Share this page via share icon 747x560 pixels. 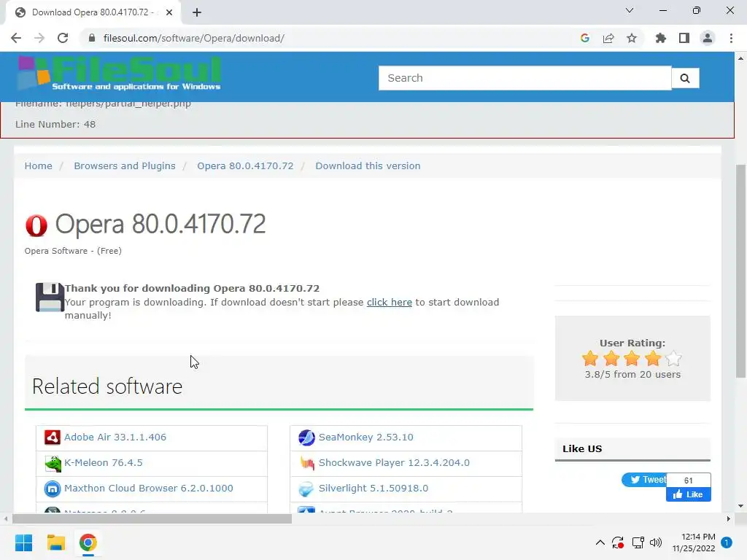[608, 38]
